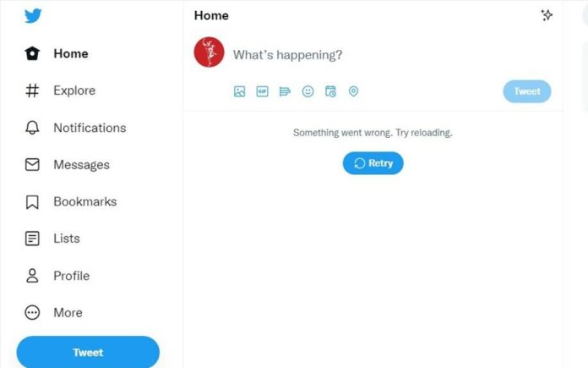The image size is (588, 368).
Task: Open the Home birdhouse icon
Action: 32,53
